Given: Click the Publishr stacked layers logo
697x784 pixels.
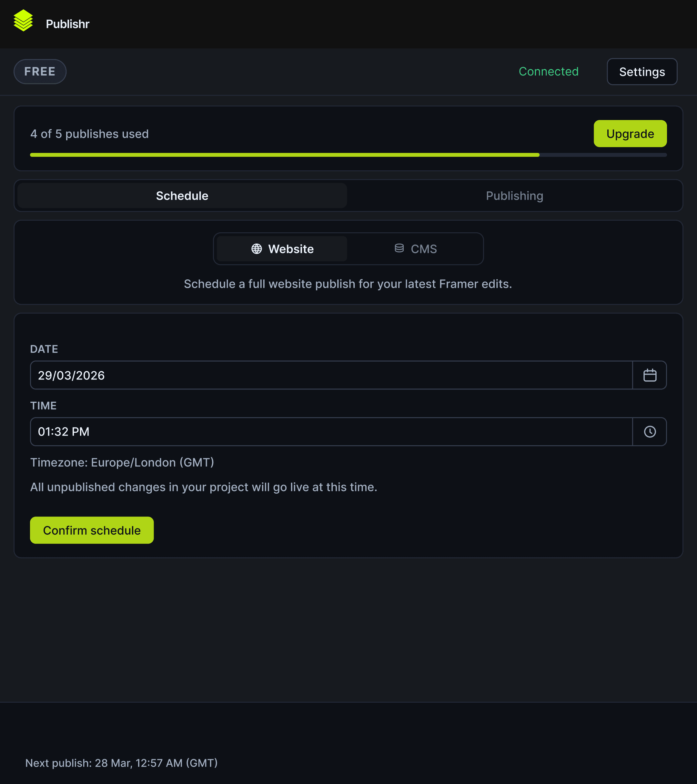Looking at the screenshot, I should point(23,21).
